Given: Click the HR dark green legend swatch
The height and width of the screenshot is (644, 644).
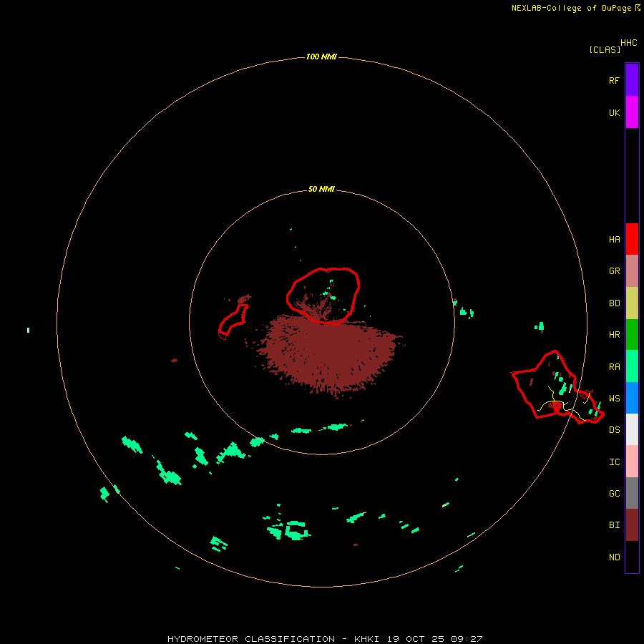Looking at the screenshot, I should click(x=632, y=335).
